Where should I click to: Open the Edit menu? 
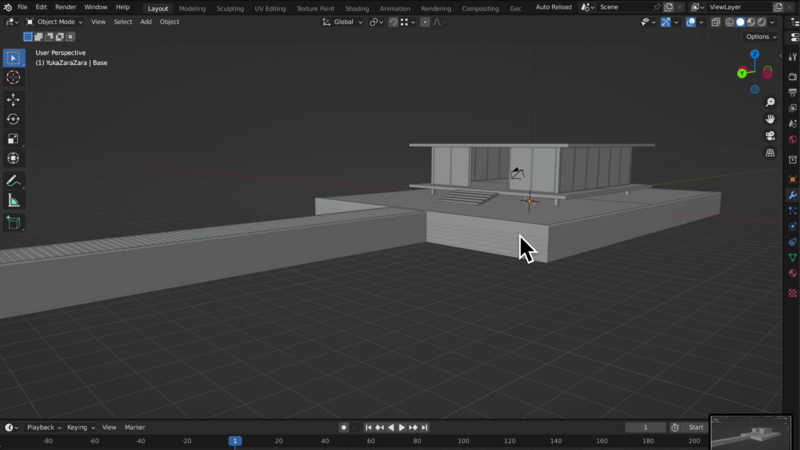41,7
